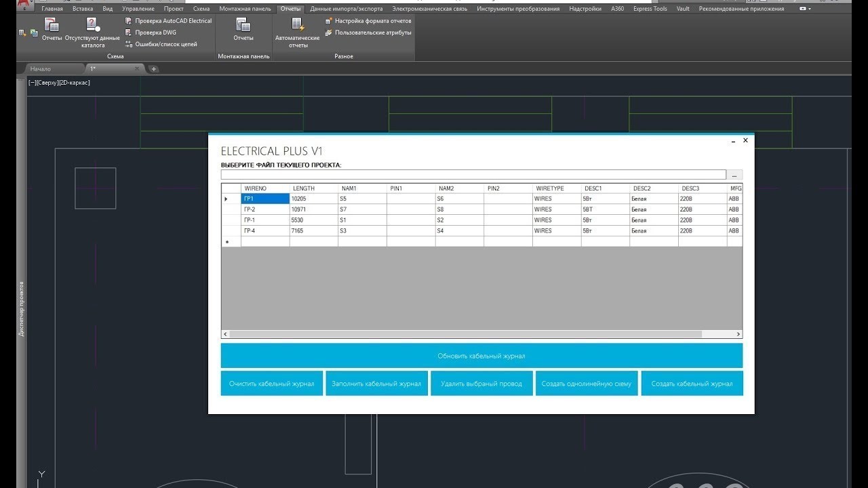The image size is (868, 488).
Task: Open the Разное panel title
Action: coord(344,56)
